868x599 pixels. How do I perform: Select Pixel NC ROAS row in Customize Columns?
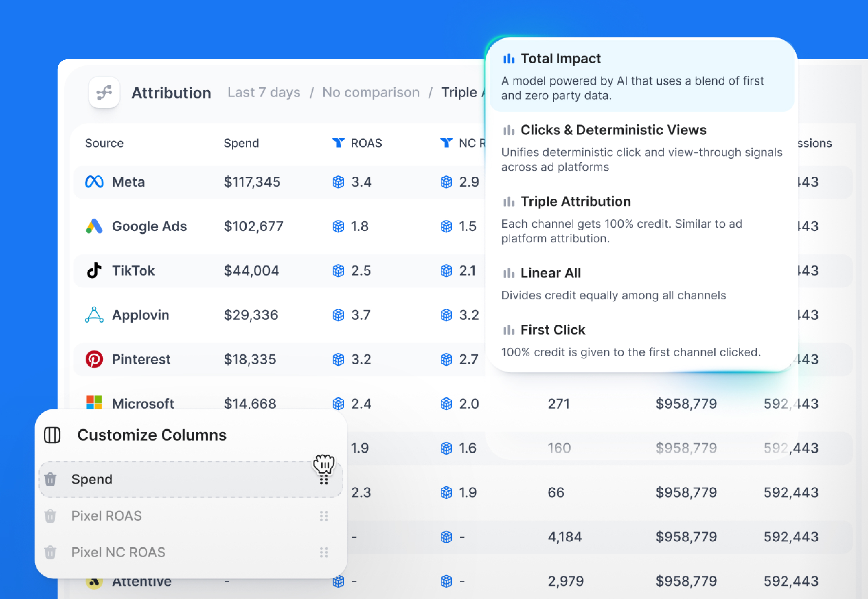click(191, 552)
